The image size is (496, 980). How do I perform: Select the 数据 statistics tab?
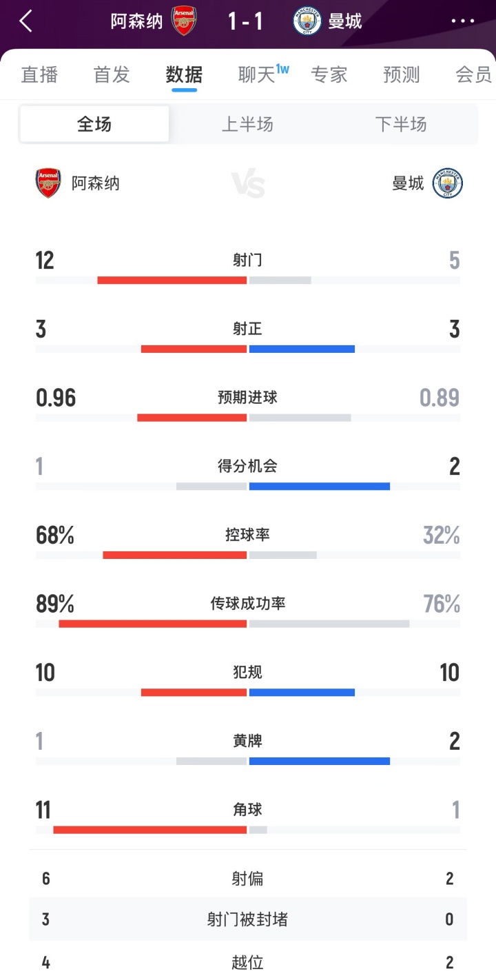click(x=184, y=74)
